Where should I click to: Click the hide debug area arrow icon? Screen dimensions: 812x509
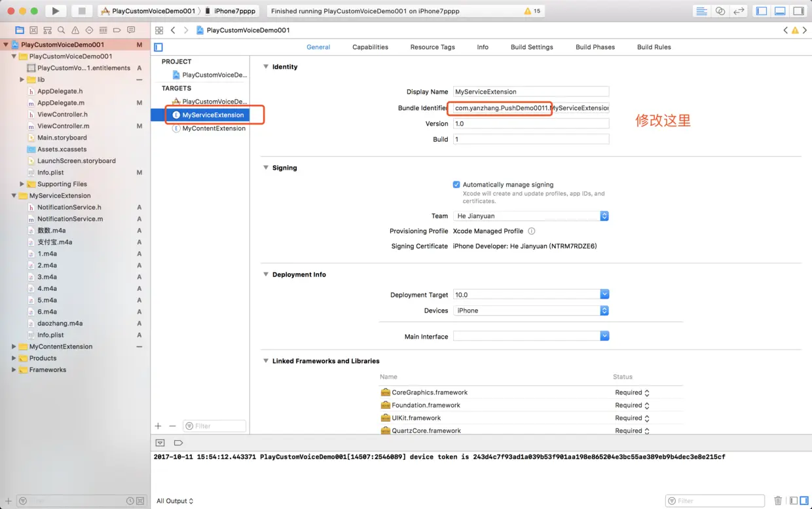click(x=160, y=443)
